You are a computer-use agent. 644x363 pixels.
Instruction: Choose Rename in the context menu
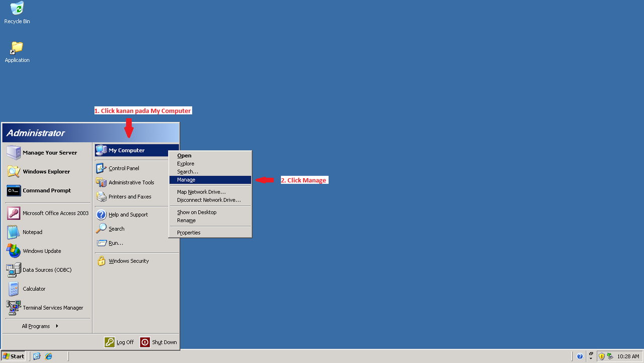210,221
